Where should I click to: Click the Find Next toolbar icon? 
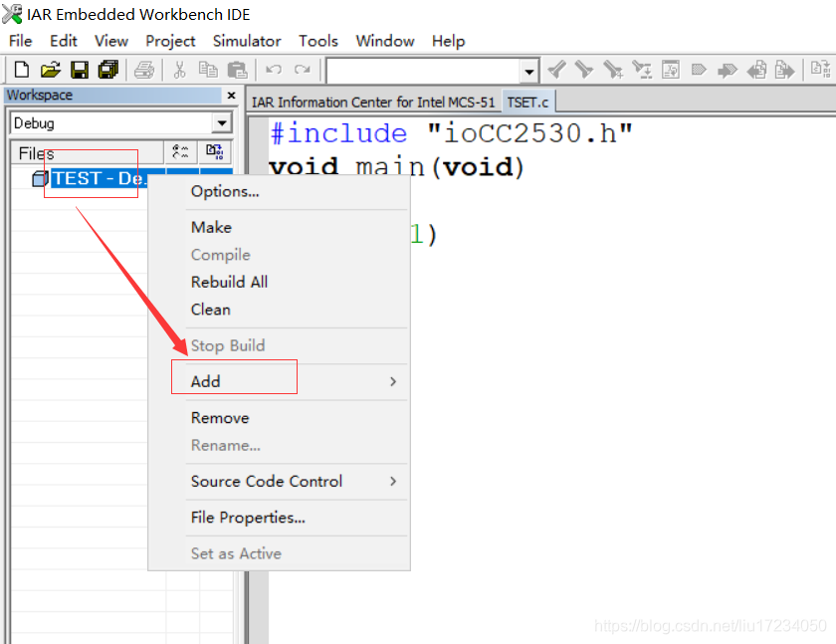(556, 70)
